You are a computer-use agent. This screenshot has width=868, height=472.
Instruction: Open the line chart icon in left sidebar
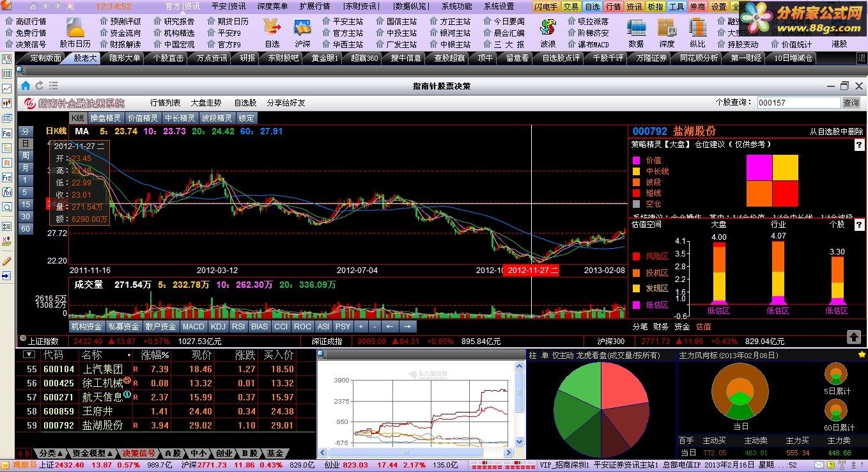[7, 88]
